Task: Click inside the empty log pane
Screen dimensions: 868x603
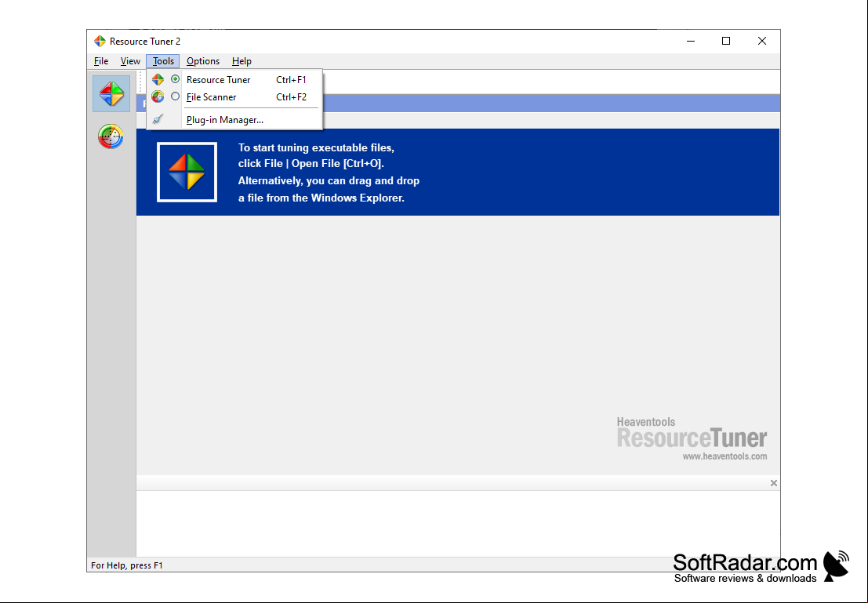Action: (458, 523)
